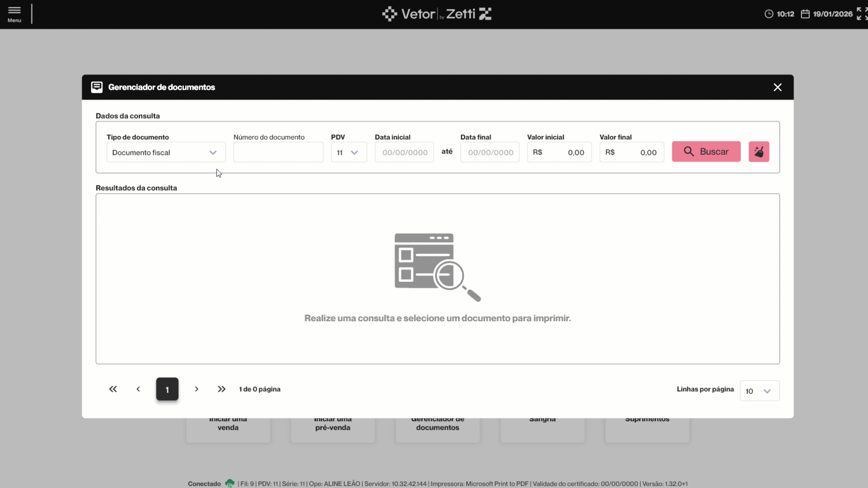The height and width of the screenshot is (488, 868).
Task: Select page 1 in the pagination
Action: (x=167, y=389)
